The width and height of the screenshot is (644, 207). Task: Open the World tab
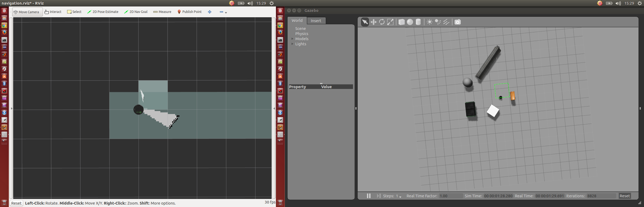pos(297,20)
